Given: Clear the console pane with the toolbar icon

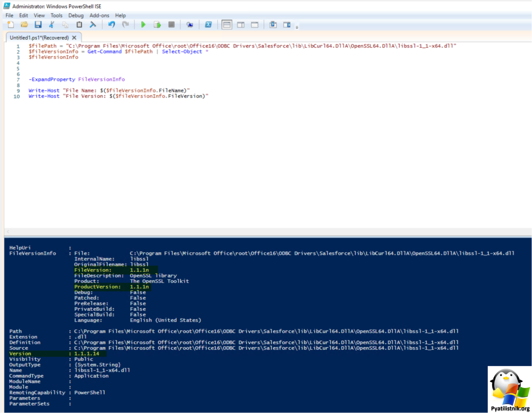Looking at the screenshot, I should click(93, 25).
